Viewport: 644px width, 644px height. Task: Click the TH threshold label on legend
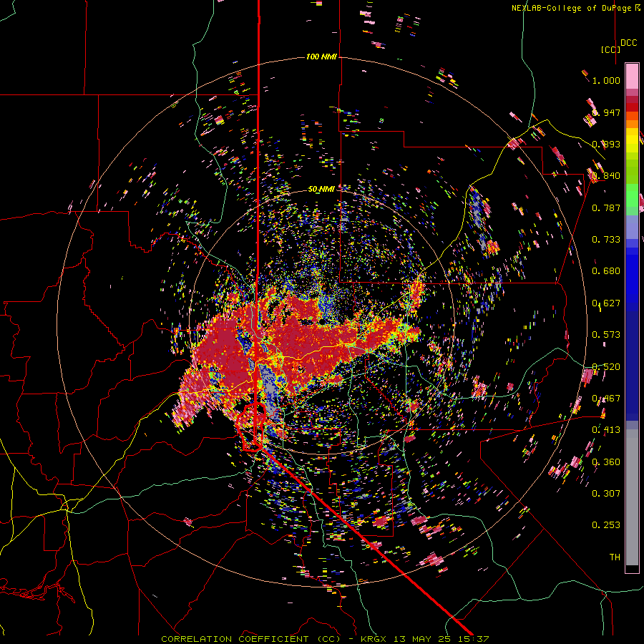click(x=615, y=557)
